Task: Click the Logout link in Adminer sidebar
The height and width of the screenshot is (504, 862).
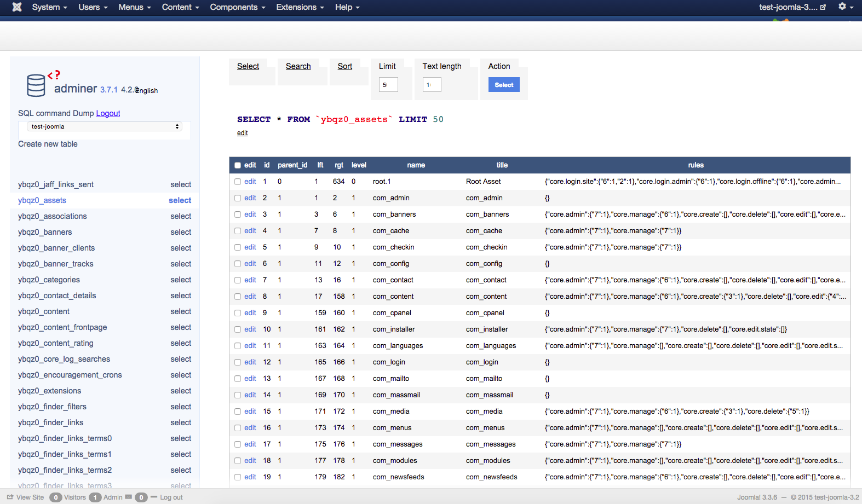Action: 108,113
